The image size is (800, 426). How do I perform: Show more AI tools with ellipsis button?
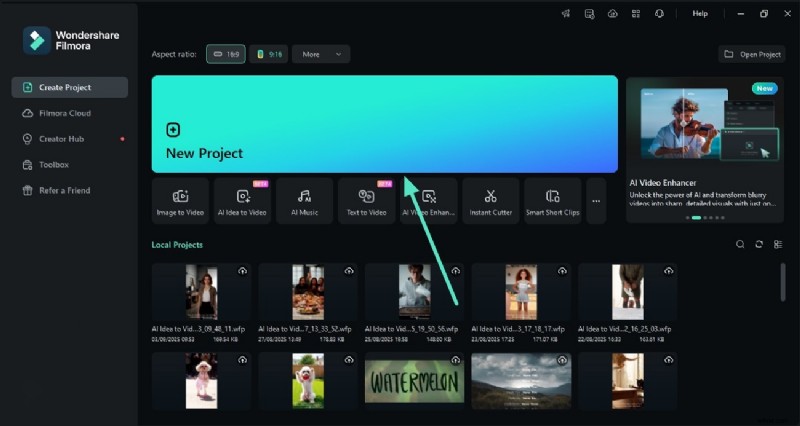(x=596, y=201)
